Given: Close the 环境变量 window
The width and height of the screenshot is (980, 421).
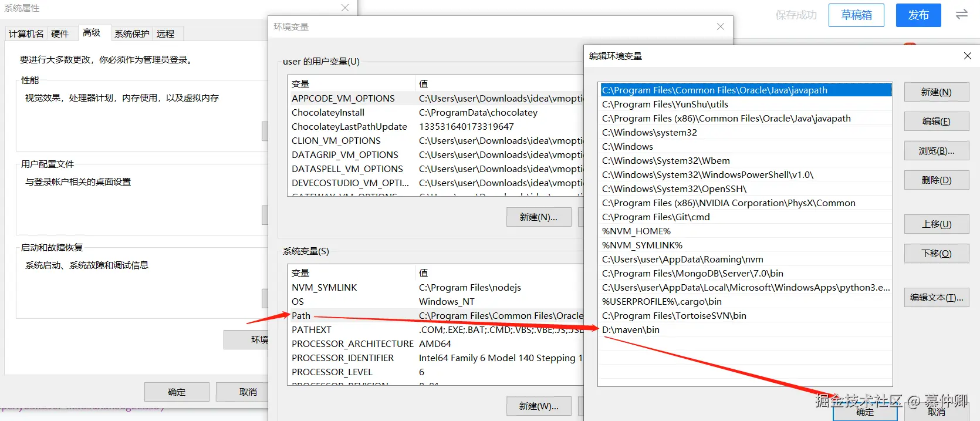Looking at the screenshot, I should (721, 26).
